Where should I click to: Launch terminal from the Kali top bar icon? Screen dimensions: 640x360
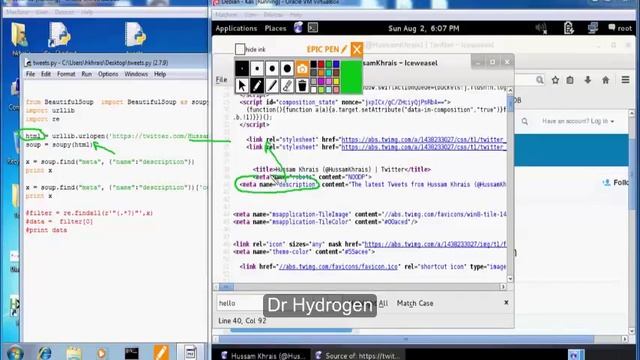[313, 28]
